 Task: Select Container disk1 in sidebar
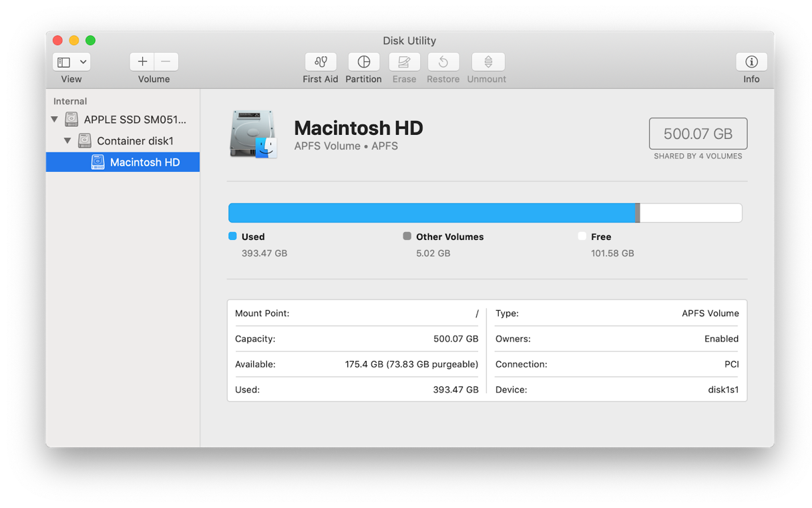(123, 141)
